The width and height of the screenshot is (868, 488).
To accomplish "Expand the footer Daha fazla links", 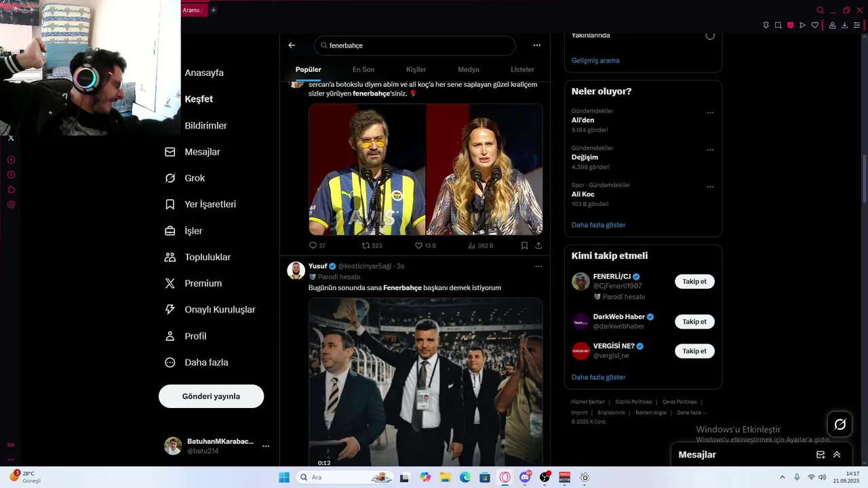I will (692, 412).
